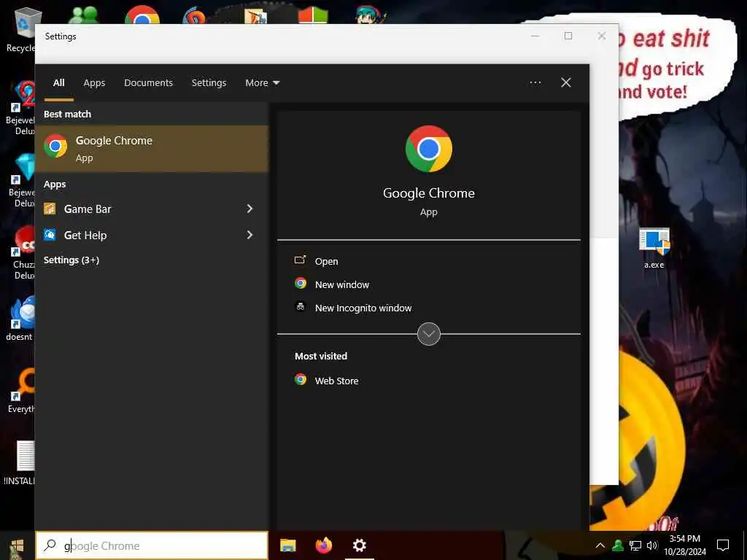
Task: Switch to the Apps search tab
Action: [94, 83]
